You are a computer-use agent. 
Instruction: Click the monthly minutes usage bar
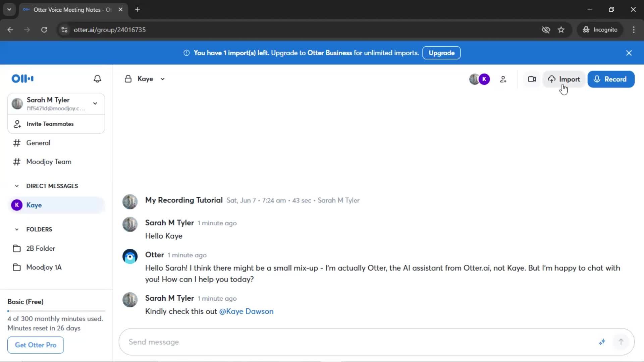[x=56, y=311]
